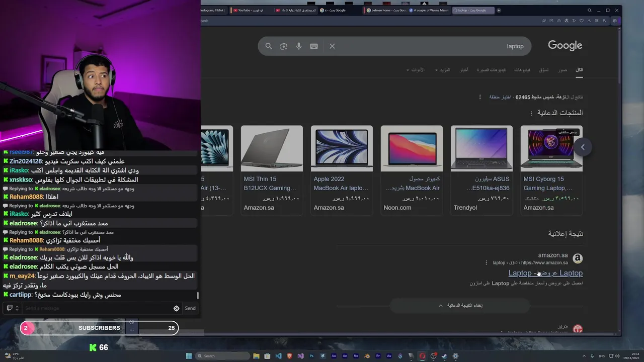
Task: Expand the الأدوات (Tools) dropdown
Action: 416,70
